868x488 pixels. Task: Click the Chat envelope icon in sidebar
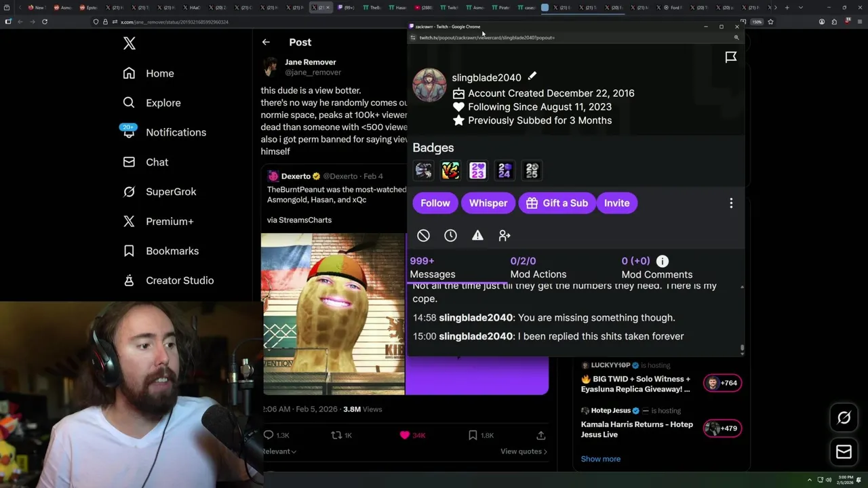[x=129, y=162]
